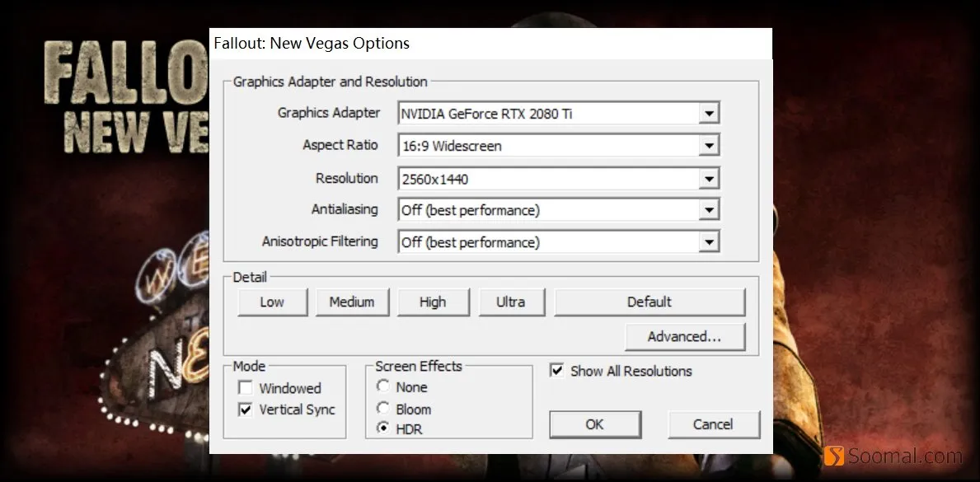This screenshot has width=980, height=482.
Task: Open the Advanced settings dialog
Action: 684,337
